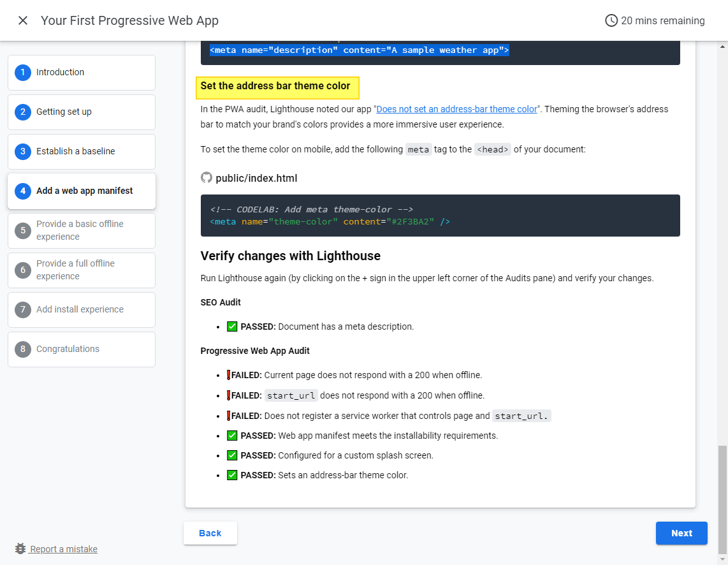Click the 'Progressive Web App Audit' subheading

click(255, 351)
